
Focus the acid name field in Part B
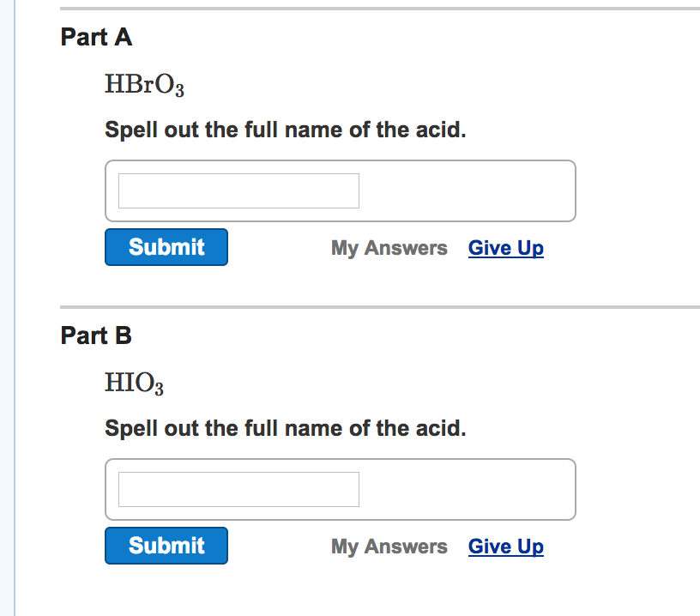tap(238, 489)
